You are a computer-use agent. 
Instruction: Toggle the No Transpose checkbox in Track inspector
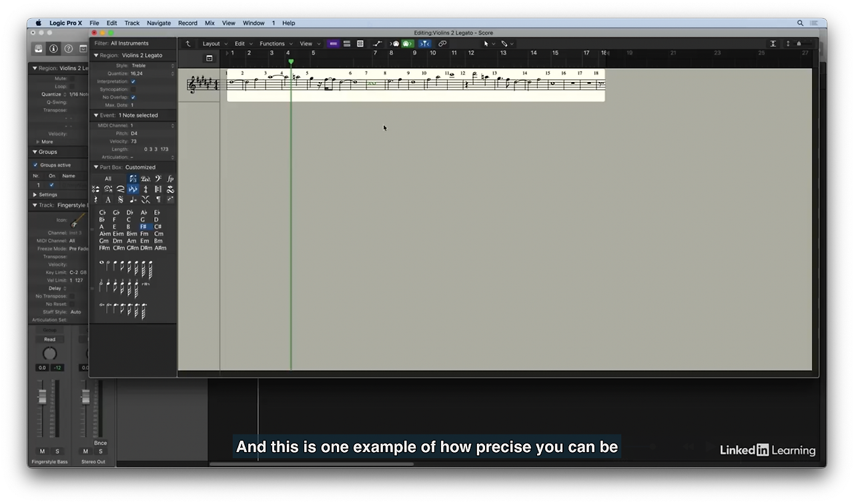pyautogui.click(x=72, y=296)
